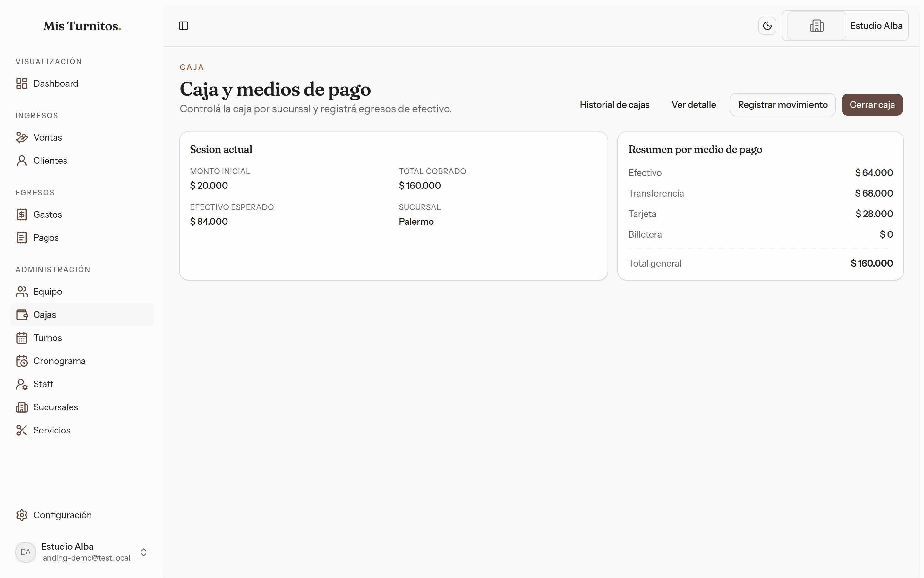924x578 pixels.
Task: Click the Pagos receipt icon
Action: (x=22, y=237)
